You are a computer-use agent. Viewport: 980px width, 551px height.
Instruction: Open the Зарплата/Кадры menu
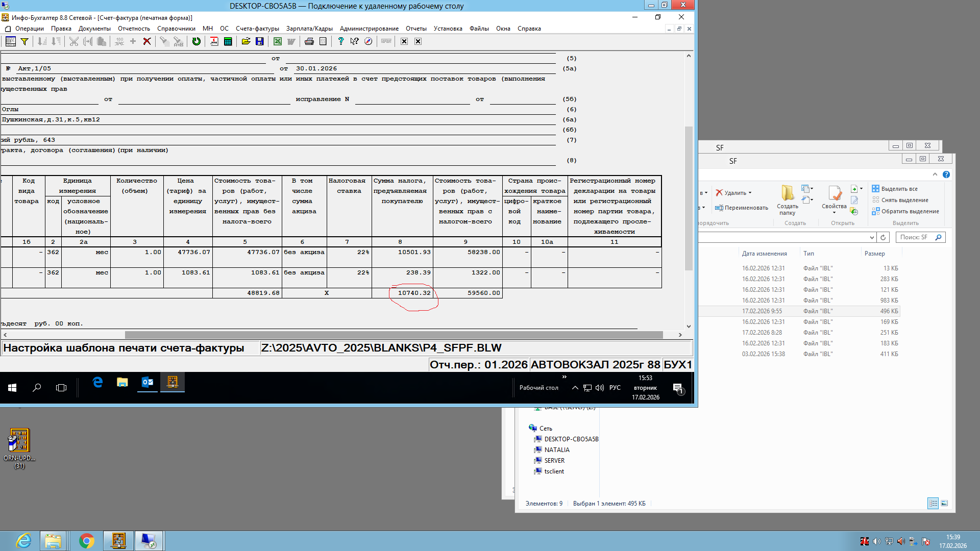(x=309, y=29)
